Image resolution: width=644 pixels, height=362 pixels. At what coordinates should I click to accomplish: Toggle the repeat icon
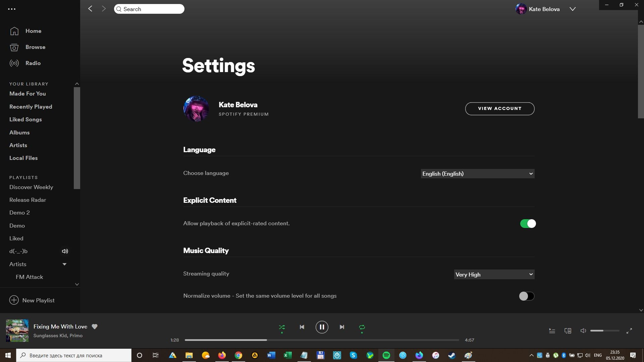pyautogui.click(x=362, y=327)
